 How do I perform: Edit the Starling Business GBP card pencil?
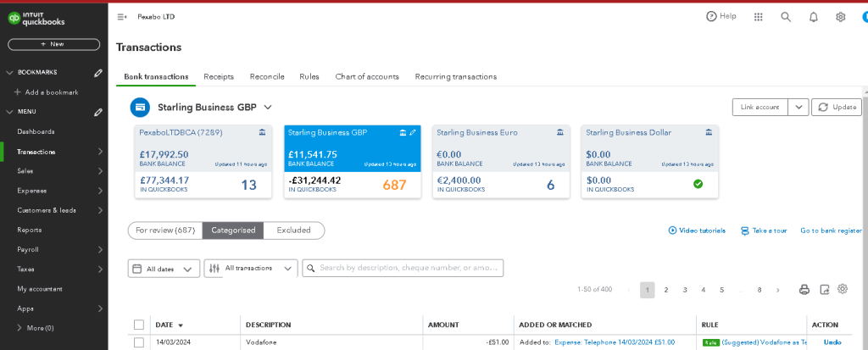[413, 132]
